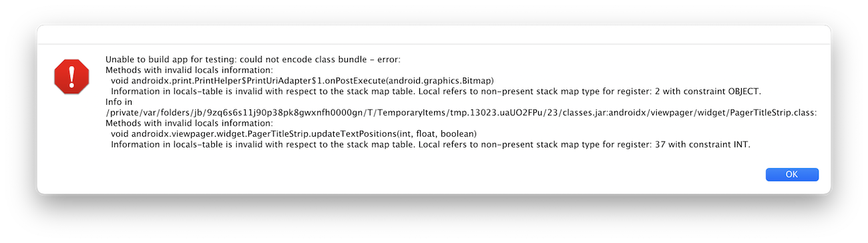The width and height of the screenshot is (868, 243).
Task: Click the red error stop-sign icon
Action: coord(71,76)
